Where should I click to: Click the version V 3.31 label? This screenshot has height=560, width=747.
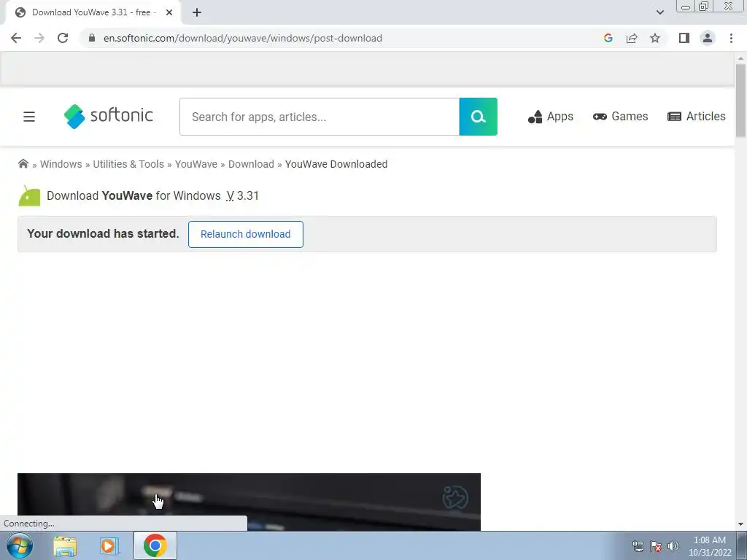click(x=242, y=195)
